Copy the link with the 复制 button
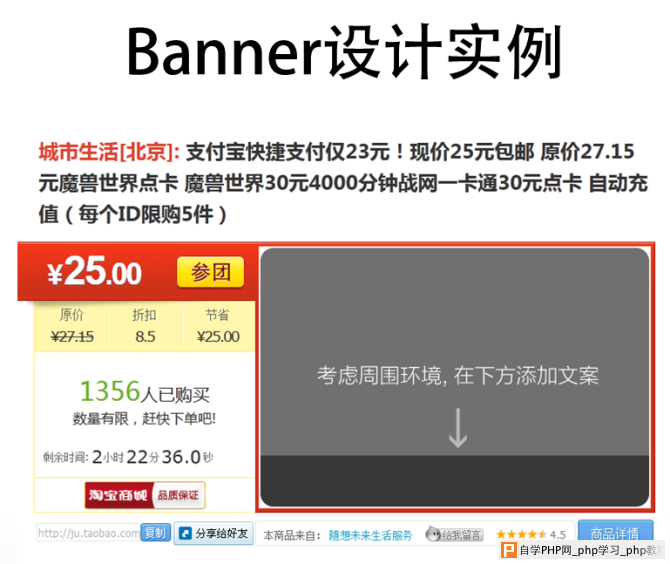The width and height of the screenshot is (670, 564). click(156, 533)
